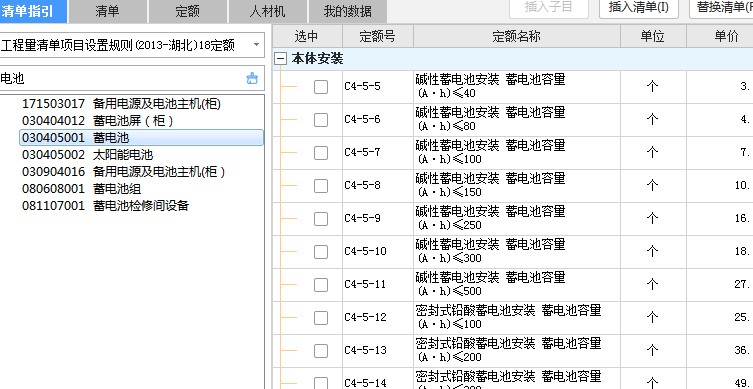Click the unit 个 cell for C4-5-6

pyautogui.click(x=653, y=120)
